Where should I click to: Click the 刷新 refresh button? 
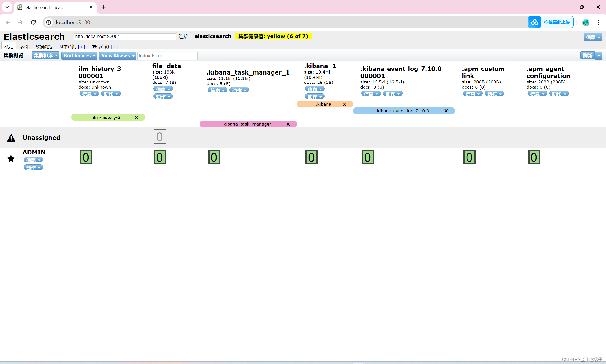click(x=588, y=56)
